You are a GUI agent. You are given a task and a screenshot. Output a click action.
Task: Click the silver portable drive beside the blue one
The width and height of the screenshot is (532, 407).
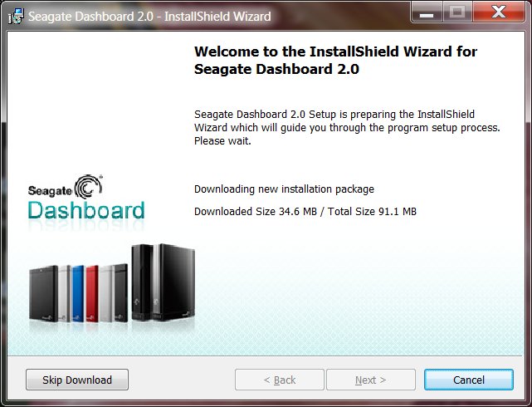[x=65, y=294]
